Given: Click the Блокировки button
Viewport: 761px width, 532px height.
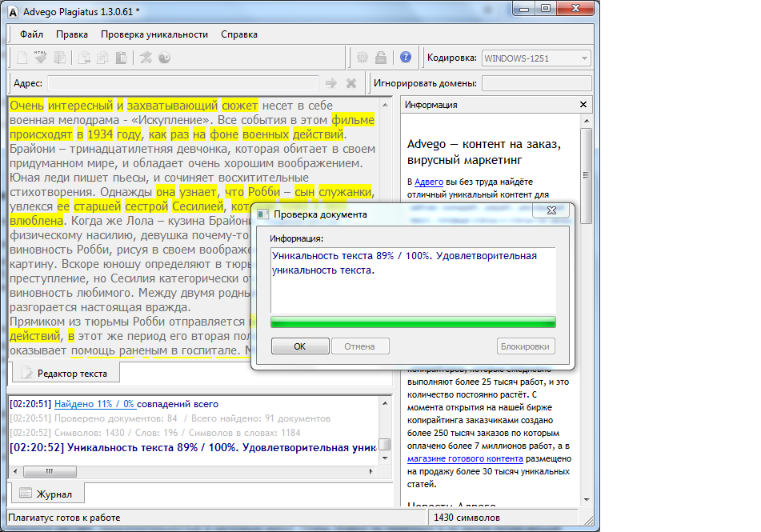Looking at the screenshot, I should (x=526, y=346).
